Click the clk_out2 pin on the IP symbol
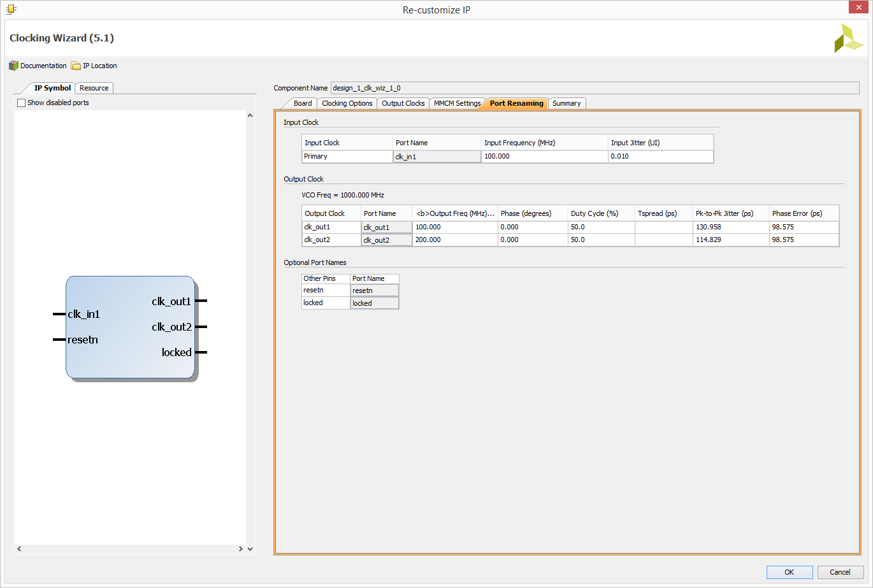The height and width of the screenshot is (588, 873). pos(201,327)
